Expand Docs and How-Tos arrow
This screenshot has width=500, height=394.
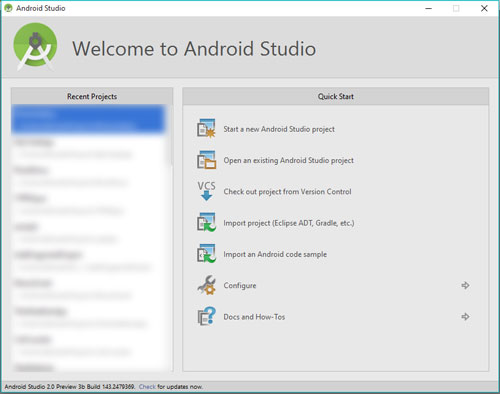[465, 317]
